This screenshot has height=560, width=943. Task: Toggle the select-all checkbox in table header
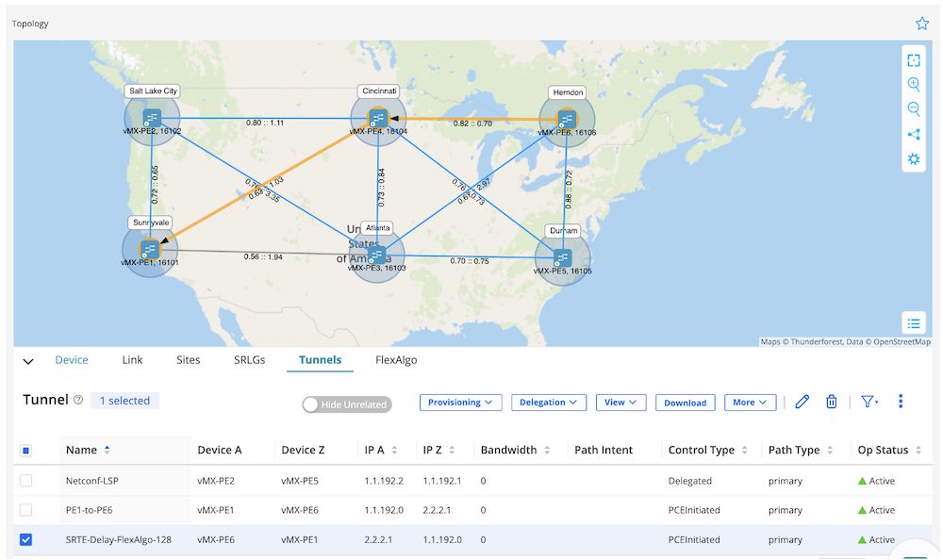pos(25,451)
